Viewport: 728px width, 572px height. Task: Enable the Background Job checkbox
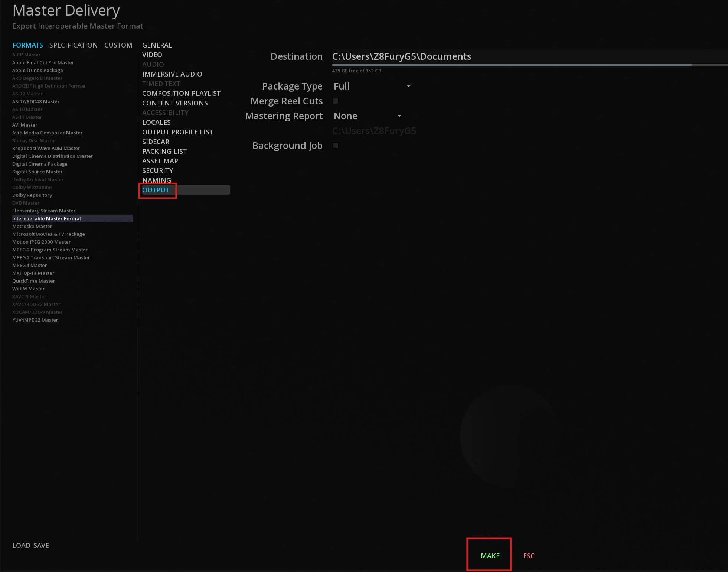335,146
